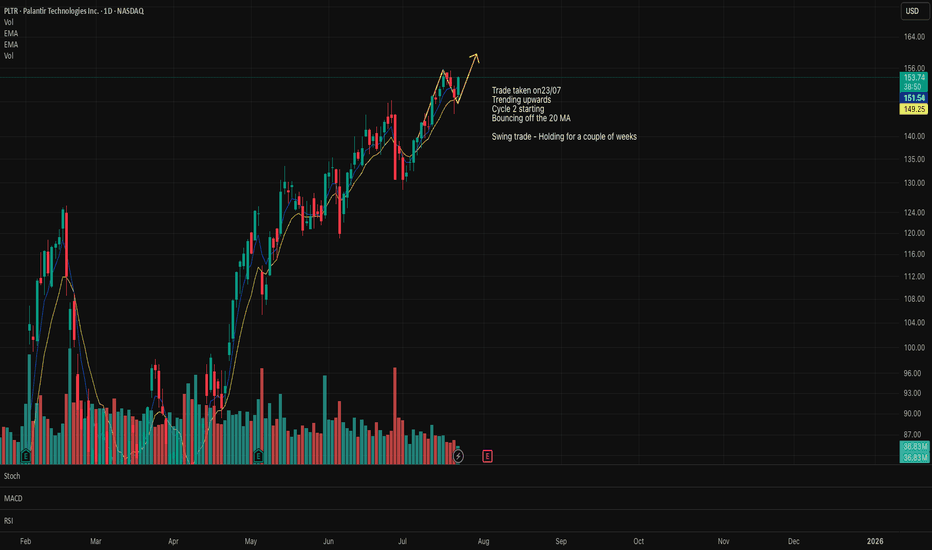
Task: Click the Nov label on time axis
Action: [x=723, y=542]
